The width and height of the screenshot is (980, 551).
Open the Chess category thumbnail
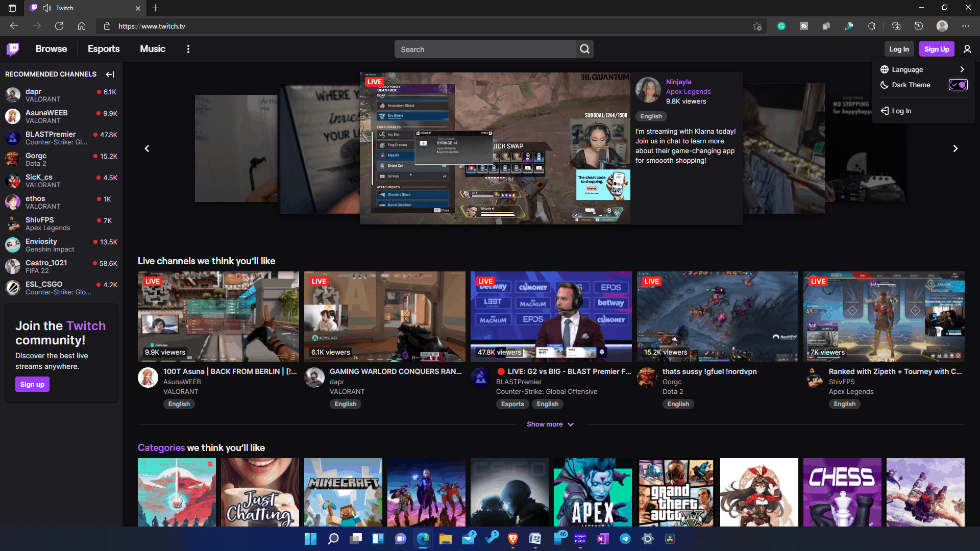click(x=842, y=492)
